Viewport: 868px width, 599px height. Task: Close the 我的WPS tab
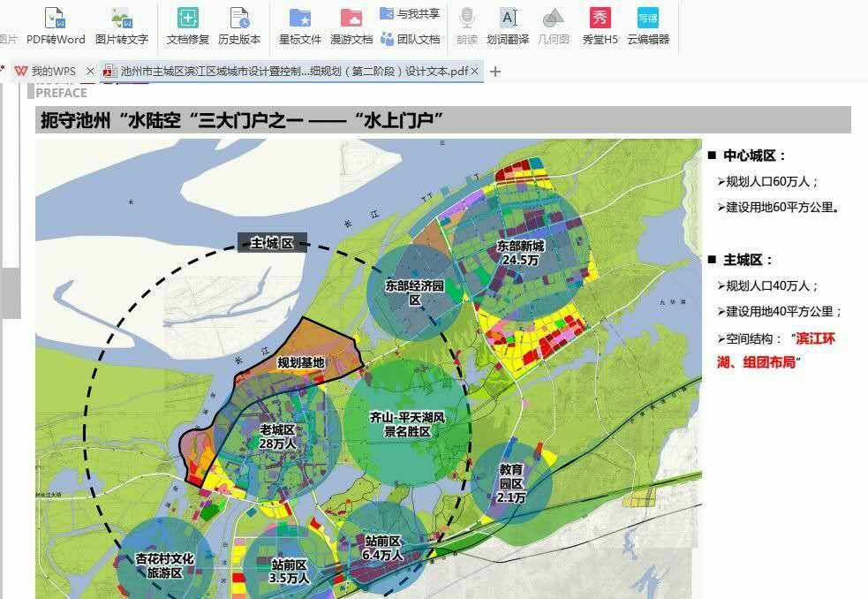(90, 71)
